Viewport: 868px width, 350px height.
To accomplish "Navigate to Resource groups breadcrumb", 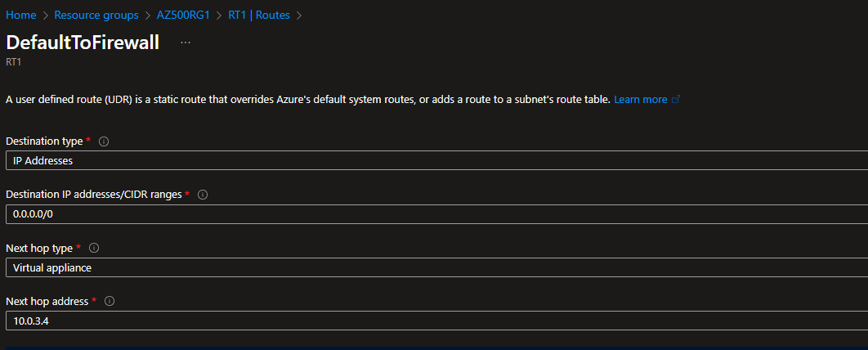I will 97,15.
